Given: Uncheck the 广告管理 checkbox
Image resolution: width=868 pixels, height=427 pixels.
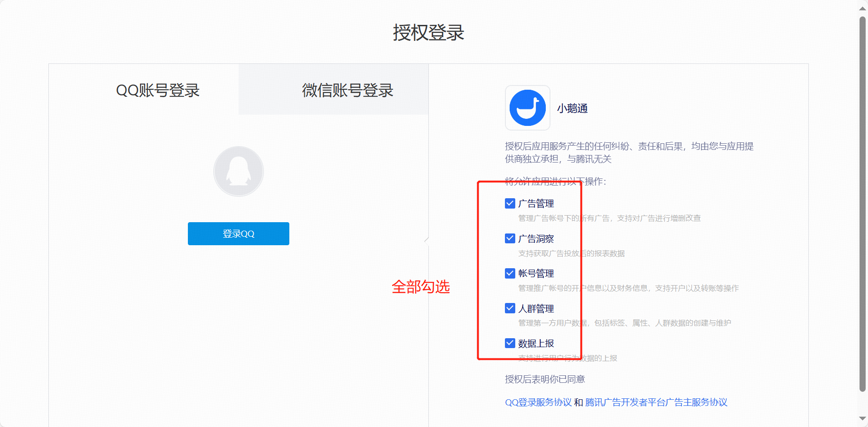Looking at the screenshot, I should [x=510, y=203].
